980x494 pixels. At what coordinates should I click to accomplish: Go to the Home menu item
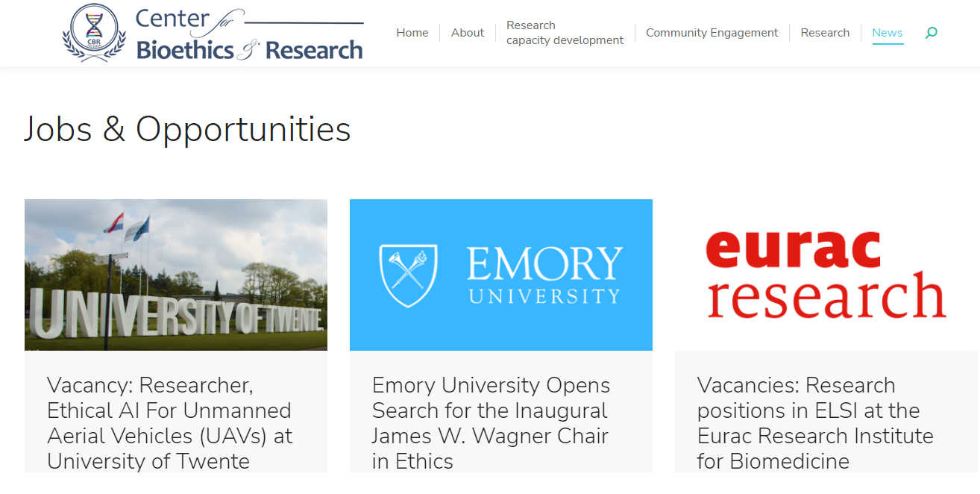[x=412, y=33]
